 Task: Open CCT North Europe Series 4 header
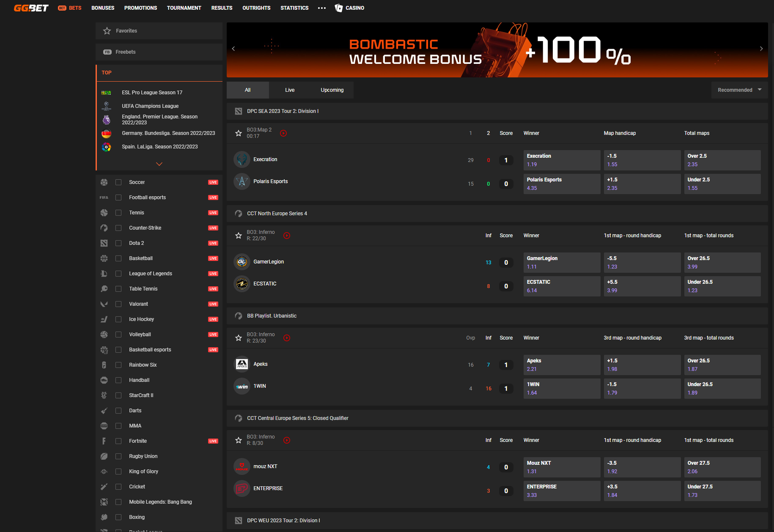coord(497,214)
